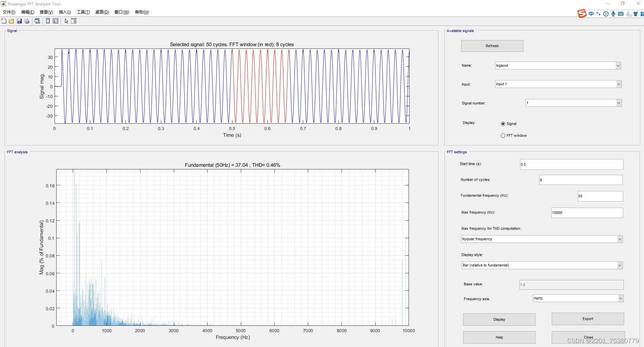Open Sogou skin shirt icon

[636, 14]
